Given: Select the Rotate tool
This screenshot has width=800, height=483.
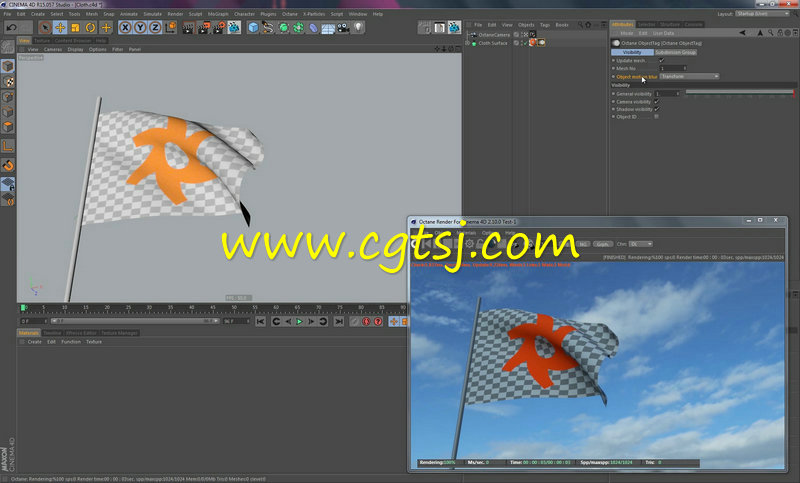Looking at the screenshot, I should point(90,28).
